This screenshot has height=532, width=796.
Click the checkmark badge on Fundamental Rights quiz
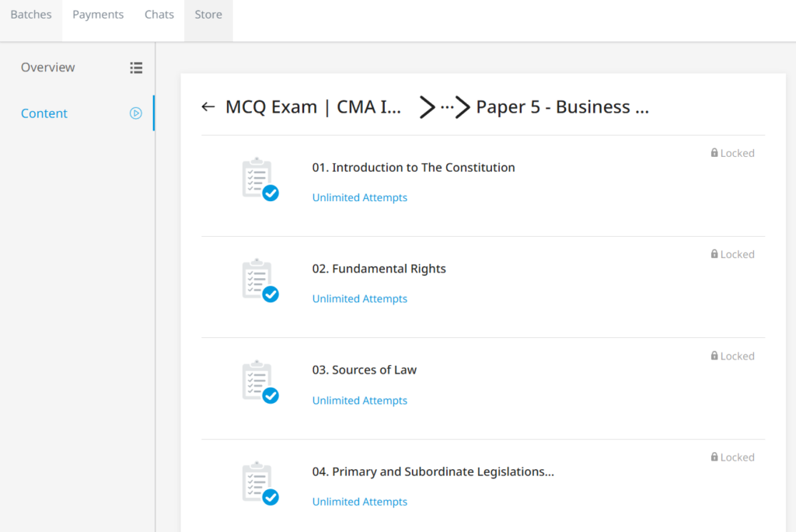tap(270, 294)
